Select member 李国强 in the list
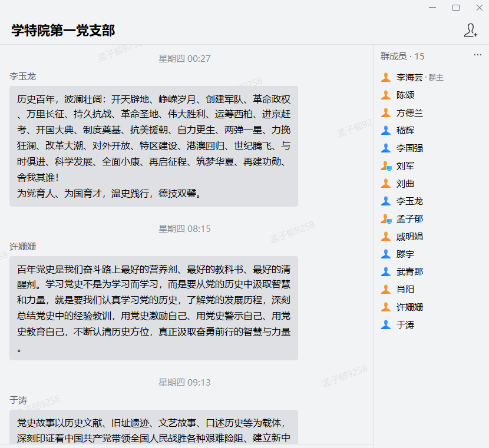The image size is (489, 448). [x=409, y=148]
